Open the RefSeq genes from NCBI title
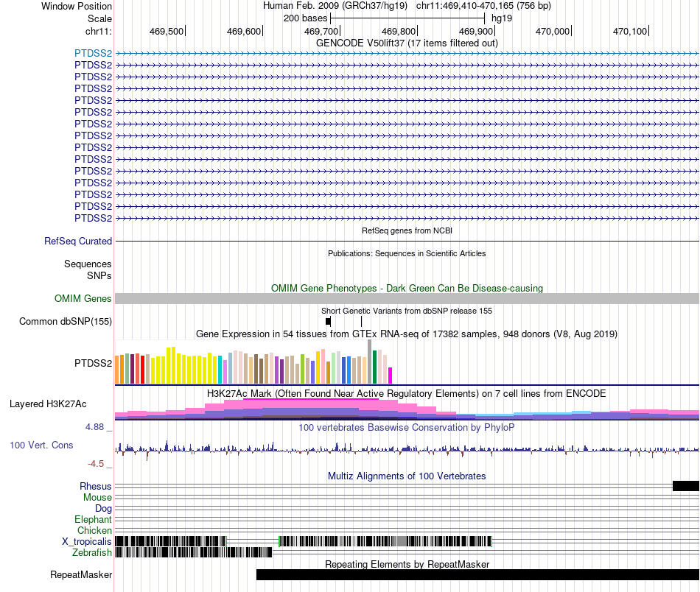The height and width of the screenshot is (592, 700). [407, 230]
